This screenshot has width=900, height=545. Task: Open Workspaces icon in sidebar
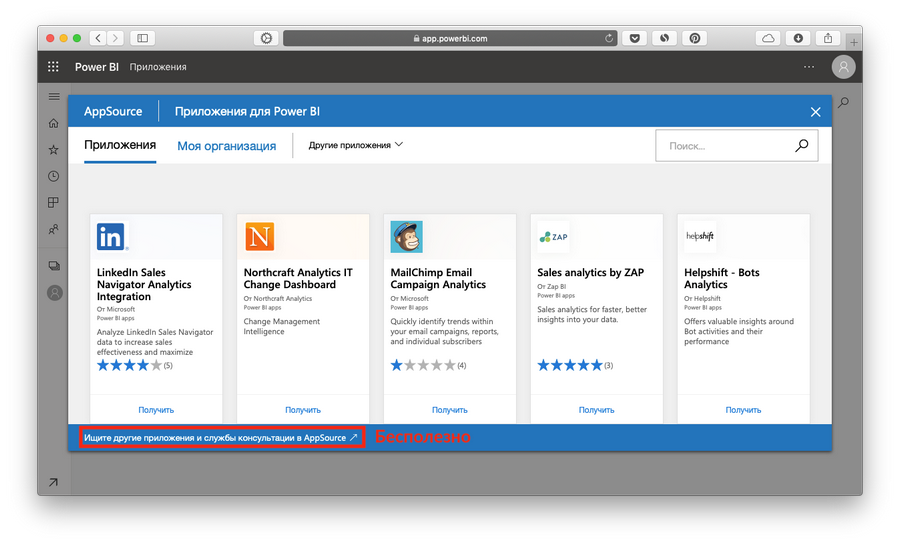[54, 266]
